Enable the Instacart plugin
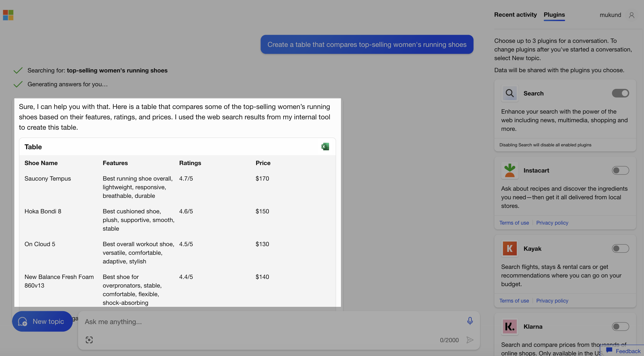 click(x=620, y=170)
